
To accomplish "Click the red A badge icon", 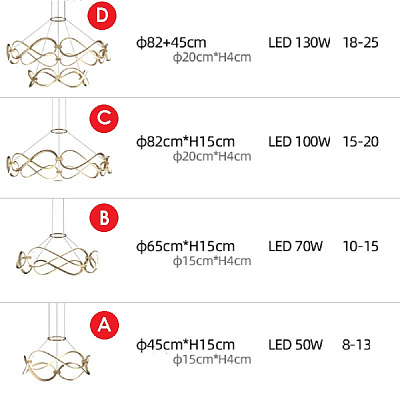I will pos(104,324).
